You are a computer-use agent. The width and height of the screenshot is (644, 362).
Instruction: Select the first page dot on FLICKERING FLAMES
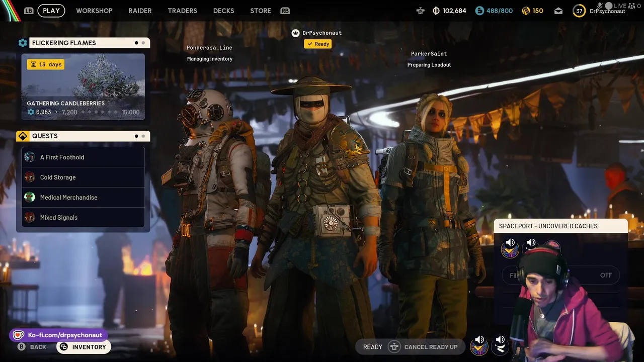click(136, 43)
